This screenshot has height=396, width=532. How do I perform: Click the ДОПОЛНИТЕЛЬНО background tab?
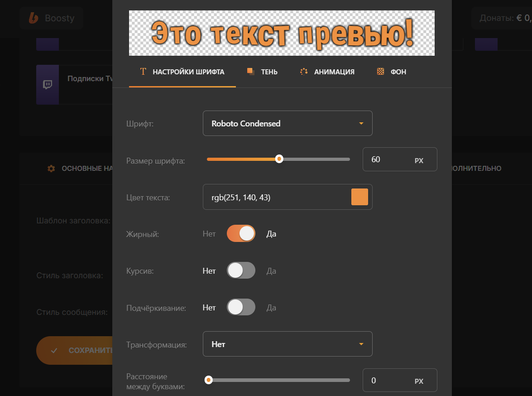[x=477, y=169]
